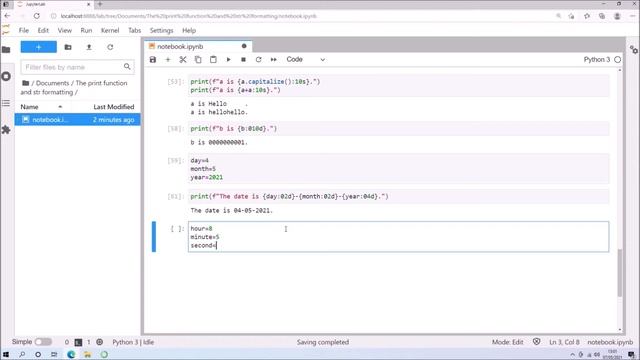
Task: Click inside the active hour/minute/second cell
Action: (398, 237)
